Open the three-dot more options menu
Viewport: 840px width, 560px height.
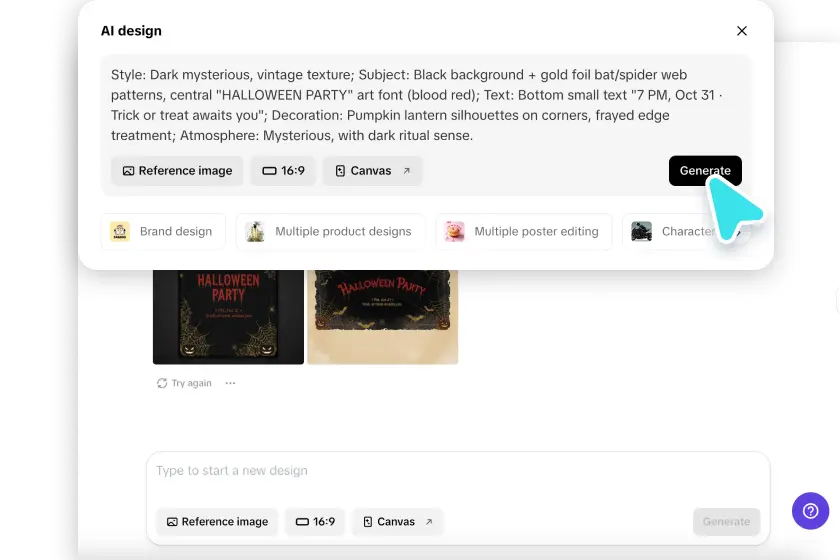click(x=230, y=383)
